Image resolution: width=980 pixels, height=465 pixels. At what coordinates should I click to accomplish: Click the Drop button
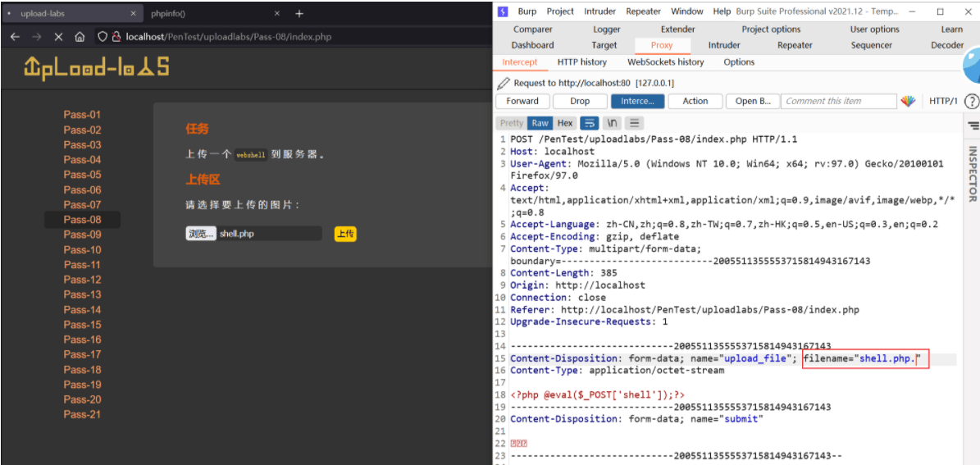click(580, 101)
